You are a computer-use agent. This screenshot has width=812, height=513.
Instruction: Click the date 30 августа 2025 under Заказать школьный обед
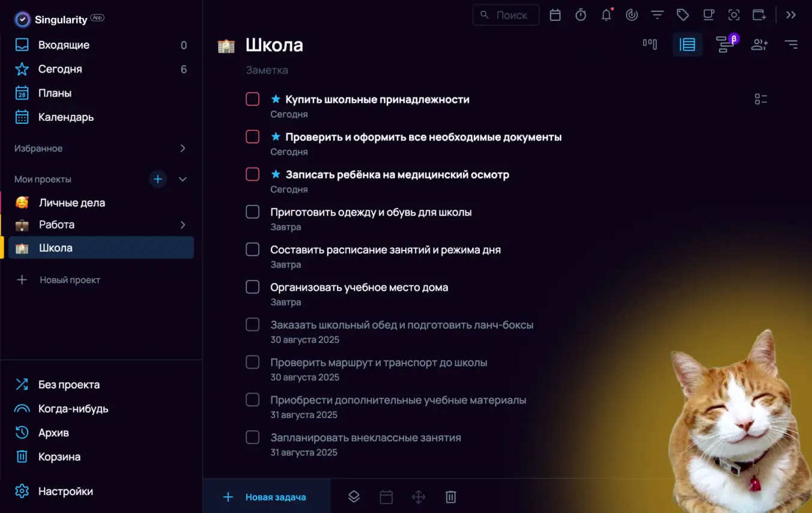click(304, 339)
